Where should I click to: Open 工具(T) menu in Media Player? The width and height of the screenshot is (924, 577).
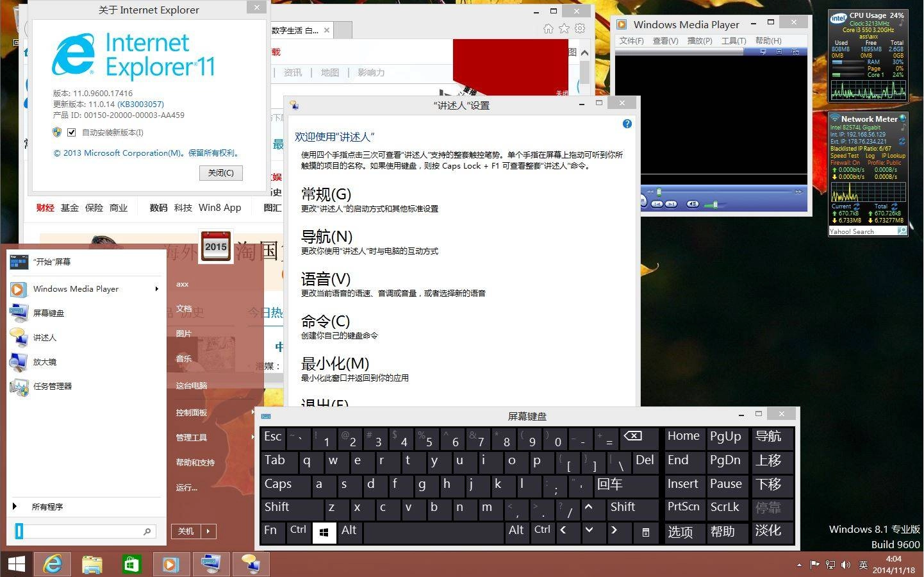(733, 40)
